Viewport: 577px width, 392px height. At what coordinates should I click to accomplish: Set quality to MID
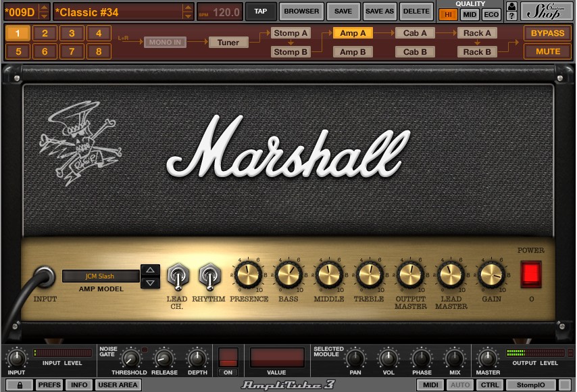coord(470,15)
